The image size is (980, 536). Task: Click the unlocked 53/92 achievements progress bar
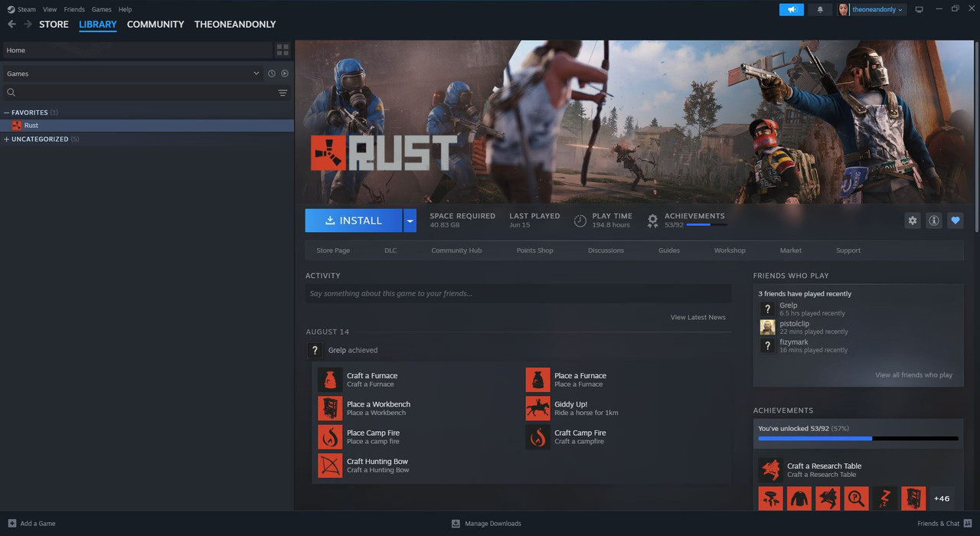point(858,438)
